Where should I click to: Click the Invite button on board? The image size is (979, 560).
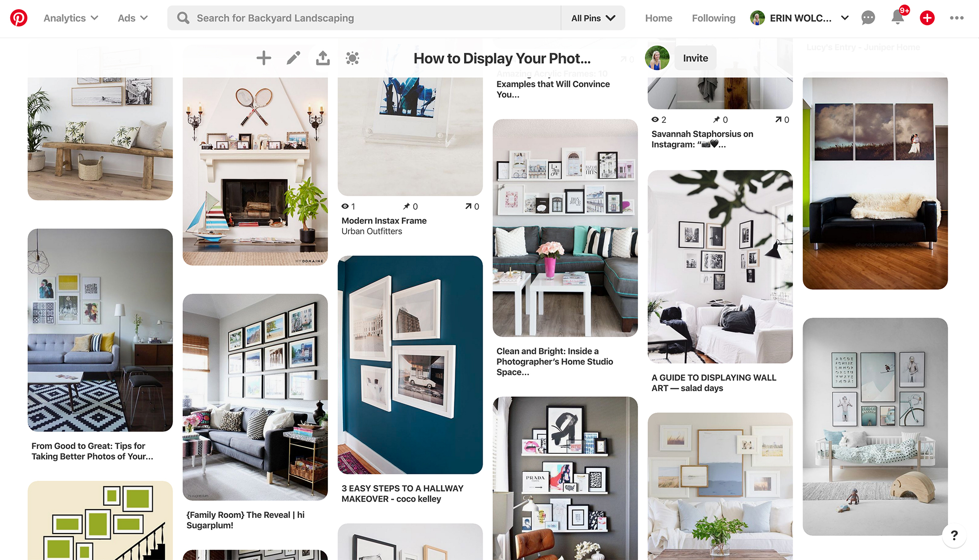pyautogui.click(x=695, y=58)
